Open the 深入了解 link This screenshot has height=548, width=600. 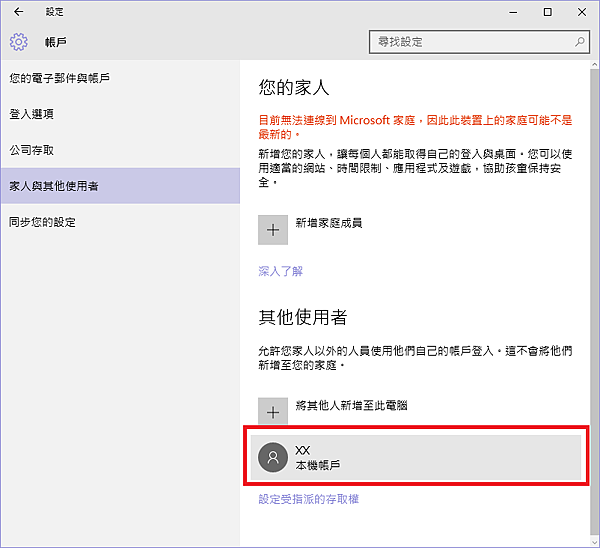(280, 271)
